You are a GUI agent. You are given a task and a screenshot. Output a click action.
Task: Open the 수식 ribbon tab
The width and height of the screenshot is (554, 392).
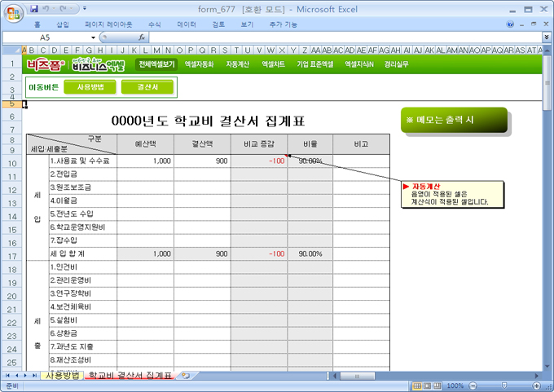[x=155, y=24]
